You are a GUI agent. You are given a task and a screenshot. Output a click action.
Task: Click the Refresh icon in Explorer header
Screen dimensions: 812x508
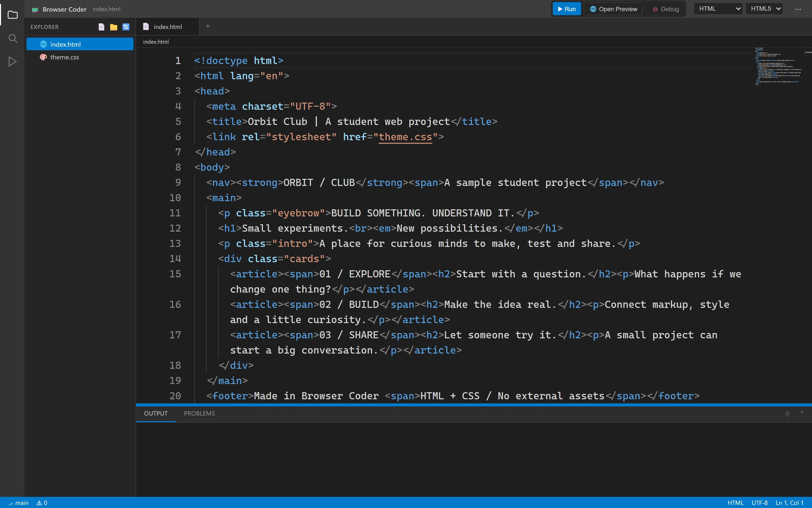126,27
